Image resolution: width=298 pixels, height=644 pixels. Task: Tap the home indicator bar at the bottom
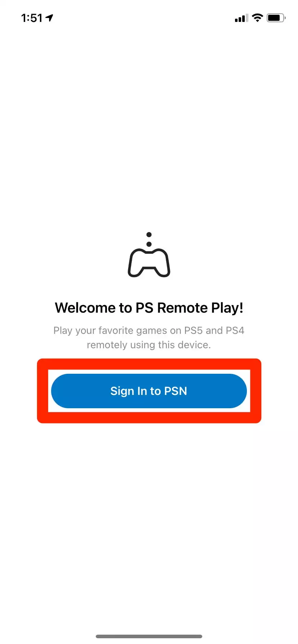click(149, 636)
